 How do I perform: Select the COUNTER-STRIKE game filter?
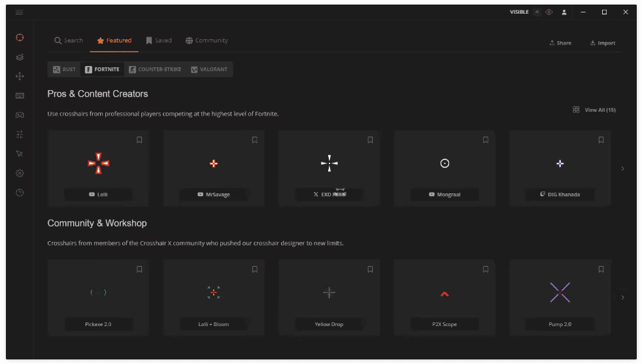click(x=155, y=70)
